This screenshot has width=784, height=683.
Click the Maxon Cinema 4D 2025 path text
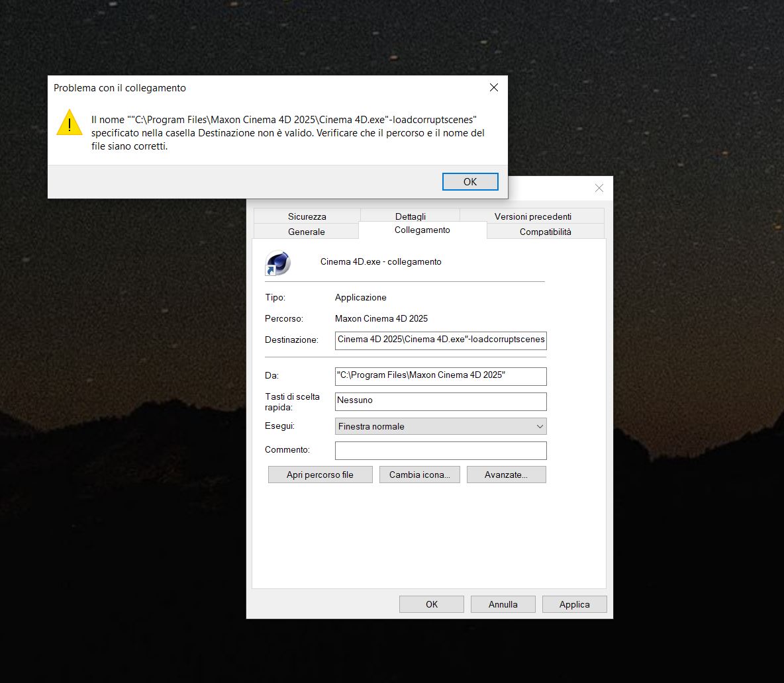[x=381, y=318]
